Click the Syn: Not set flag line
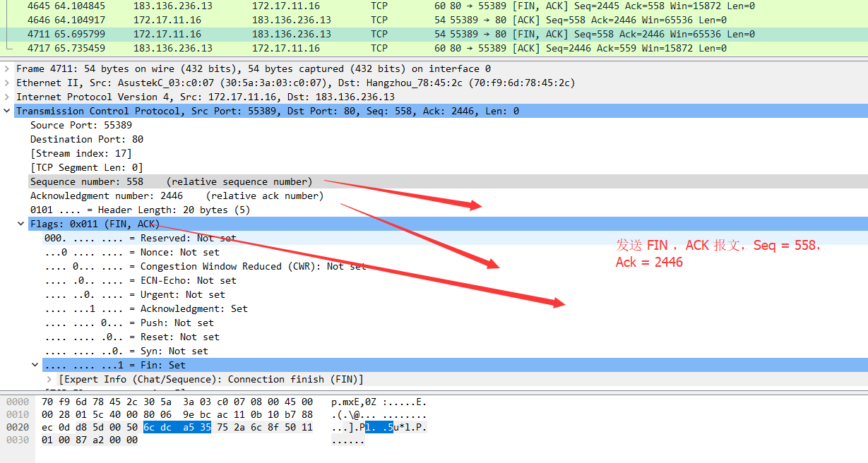This screenshot has height=463, width=868. point(126,351)
